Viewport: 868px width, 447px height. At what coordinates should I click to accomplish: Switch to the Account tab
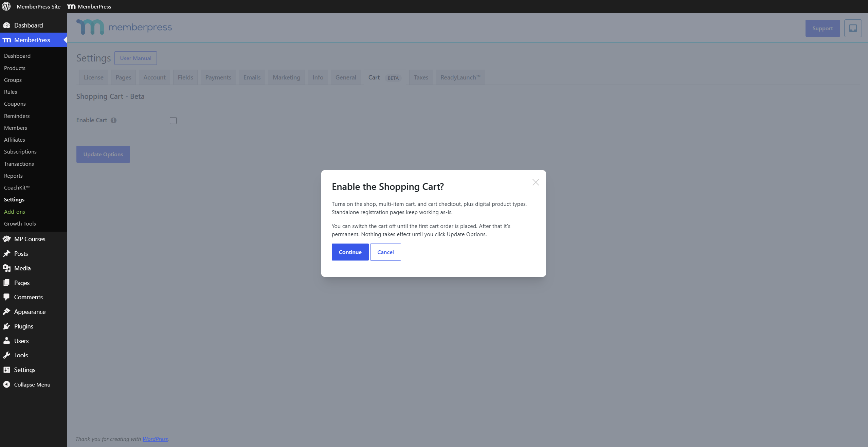155,77
